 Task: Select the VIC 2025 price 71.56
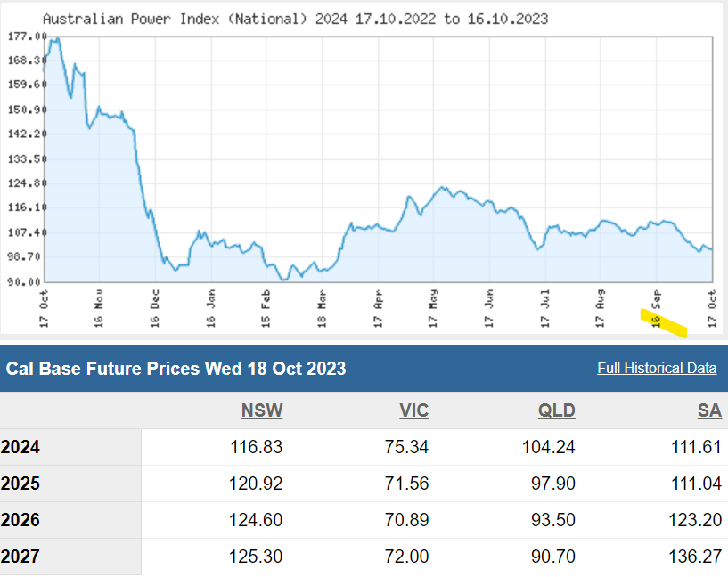(406, 484)
